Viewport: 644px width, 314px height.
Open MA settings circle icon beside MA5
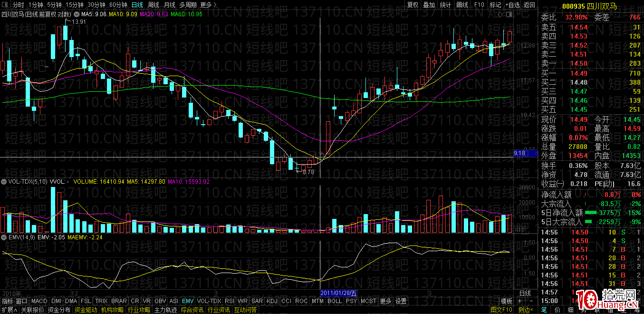(x=76, y=14)
